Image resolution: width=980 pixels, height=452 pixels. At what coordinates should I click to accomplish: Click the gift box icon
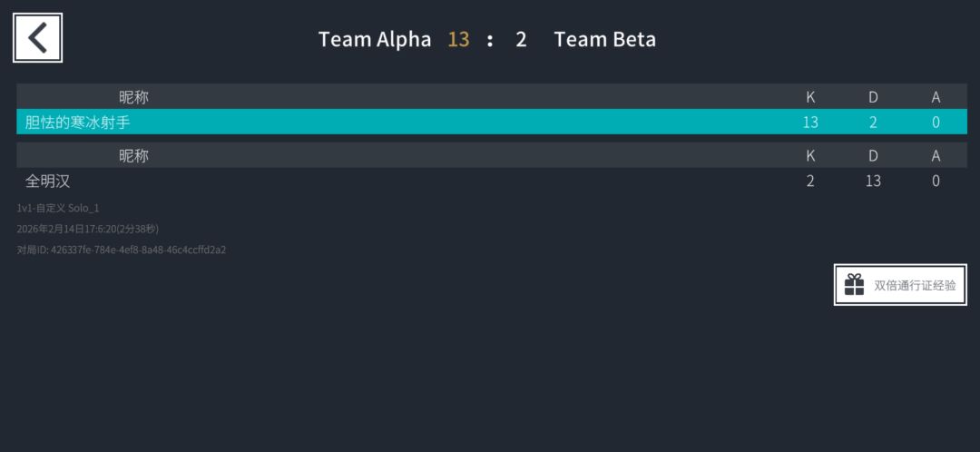(854, 285)
